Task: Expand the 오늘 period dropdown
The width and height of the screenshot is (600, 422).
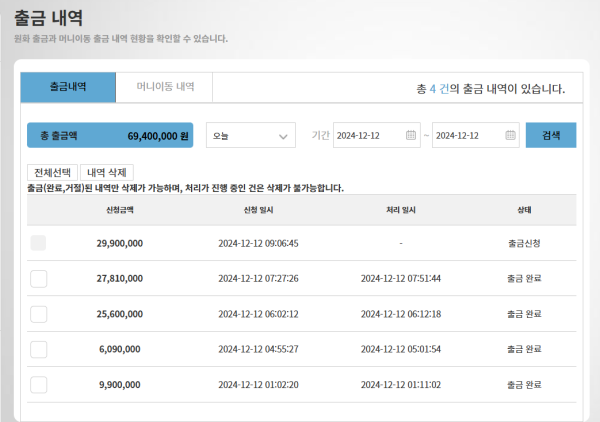Action: (x=251, y=135)
